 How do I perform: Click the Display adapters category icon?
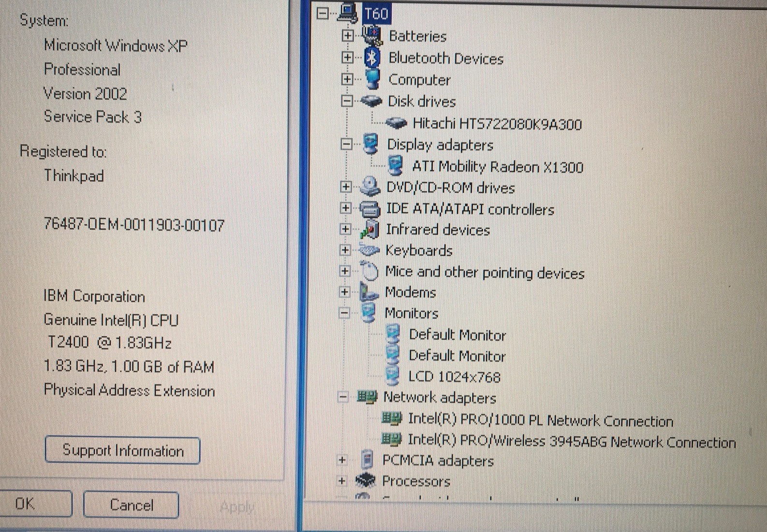tap(370, 144)
